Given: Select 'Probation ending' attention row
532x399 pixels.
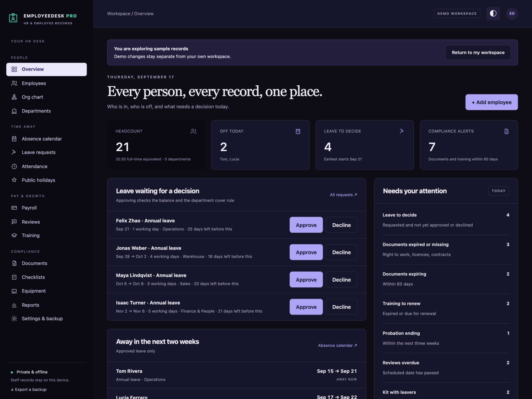Looking at the screenshot, I should point(446,338).
